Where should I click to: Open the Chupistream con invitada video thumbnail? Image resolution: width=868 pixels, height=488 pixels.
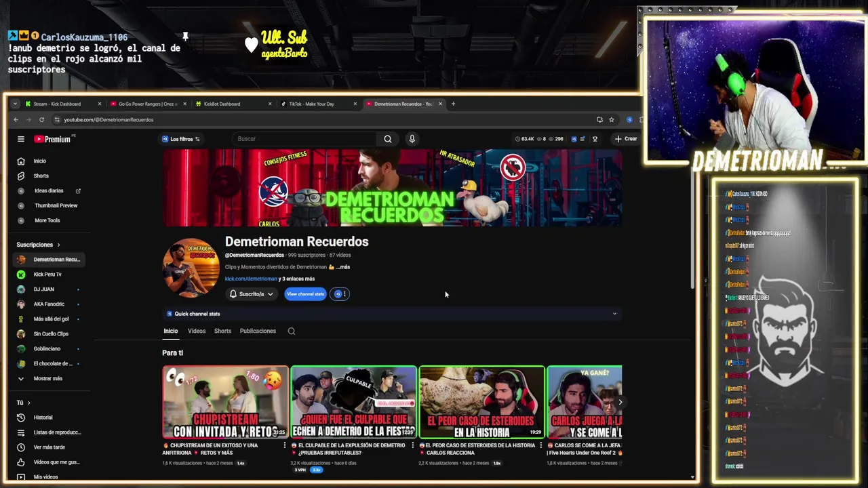(225, 402)
